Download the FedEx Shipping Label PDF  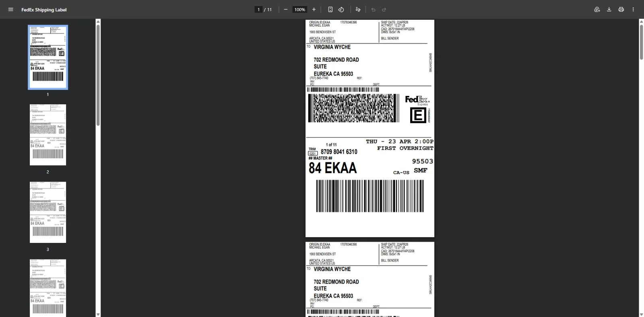tap(609, 10)
